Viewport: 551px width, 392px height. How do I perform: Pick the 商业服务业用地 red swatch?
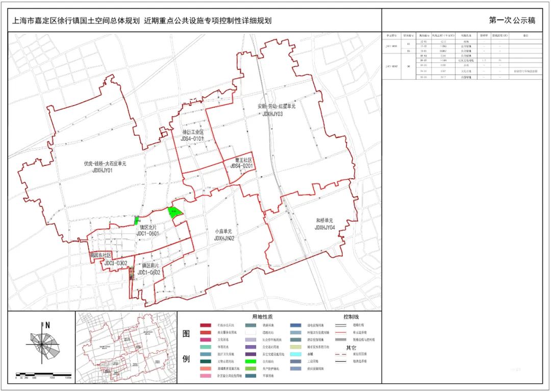tap(206, 333)
